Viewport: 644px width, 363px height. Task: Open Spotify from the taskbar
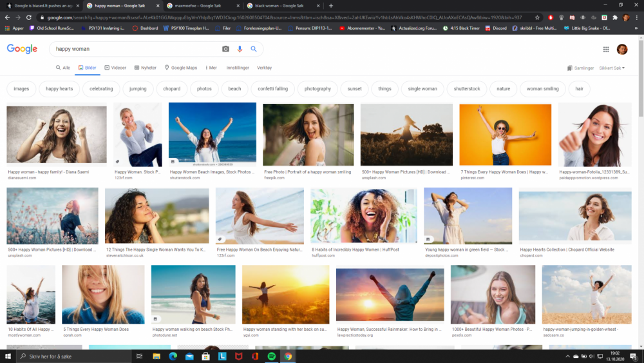coord(271,356)
